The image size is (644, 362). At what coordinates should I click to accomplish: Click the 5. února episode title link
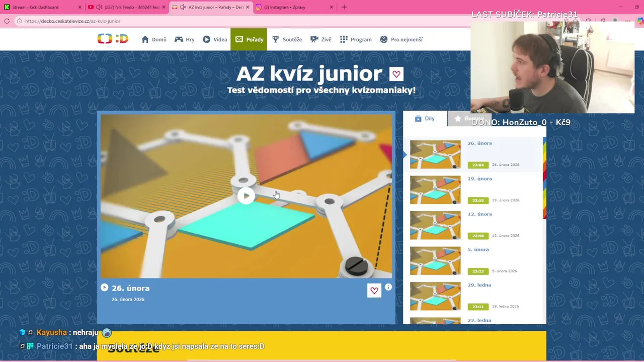pyautogui.click(x=478, y=249)
